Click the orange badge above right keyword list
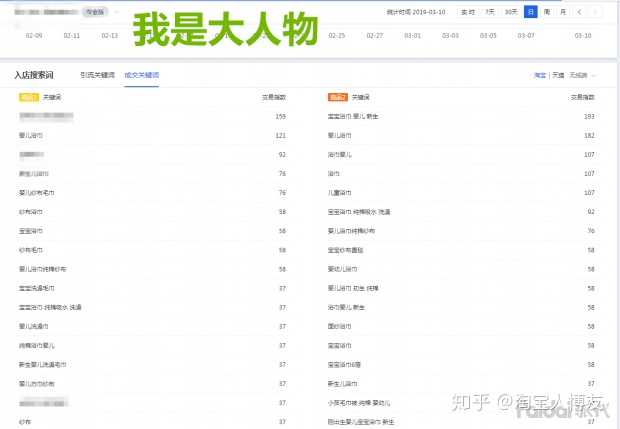Viewport: 620px width, 429px height. (337, 97)
